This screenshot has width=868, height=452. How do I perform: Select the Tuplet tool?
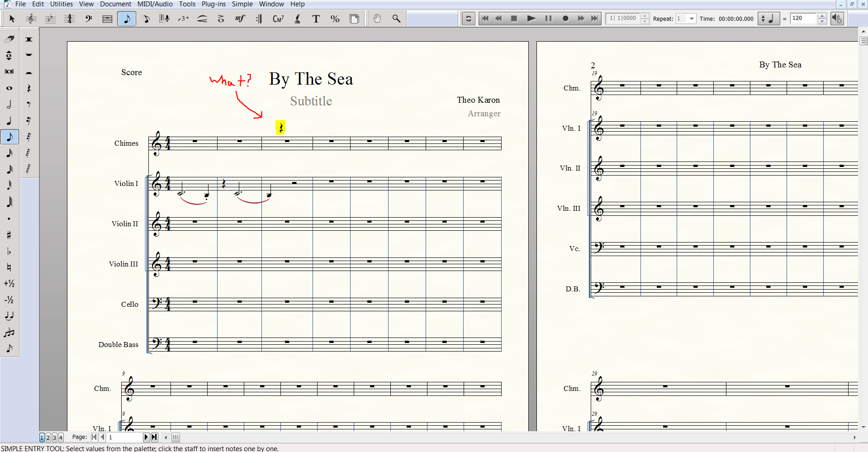click(183, 19)
